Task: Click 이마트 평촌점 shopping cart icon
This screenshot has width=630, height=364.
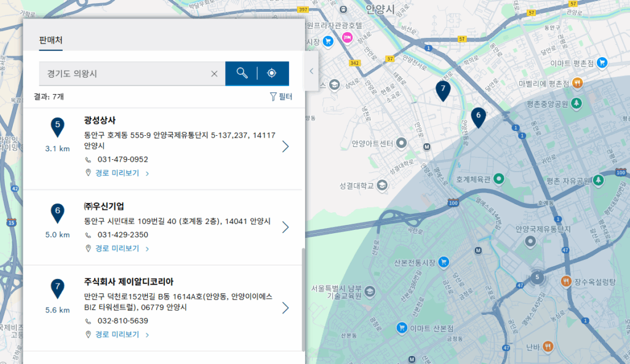Action: pos(602,63)
